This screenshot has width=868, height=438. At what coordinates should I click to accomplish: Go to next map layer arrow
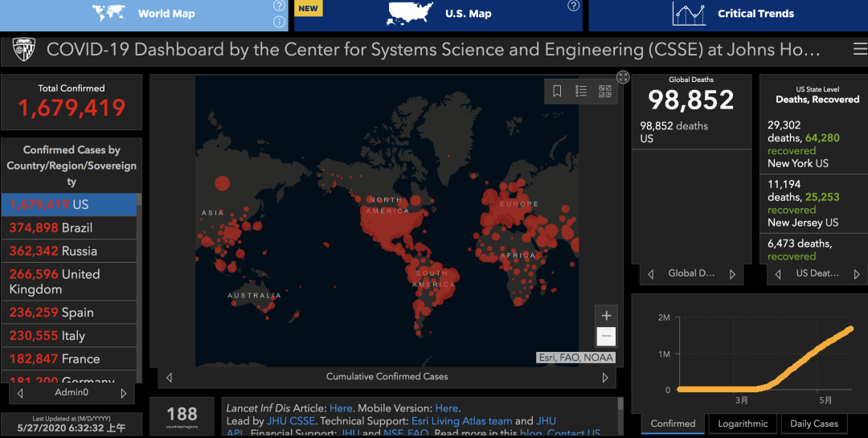[605, 378]
